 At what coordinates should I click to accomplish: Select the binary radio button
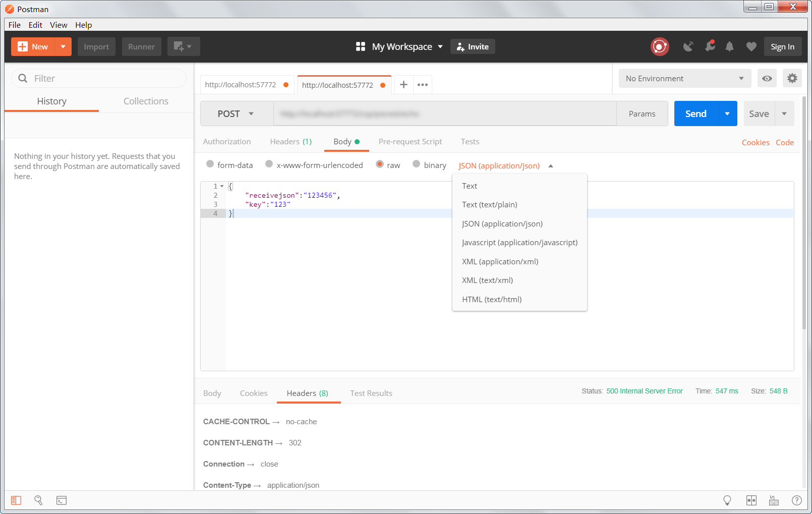[417, 164]
